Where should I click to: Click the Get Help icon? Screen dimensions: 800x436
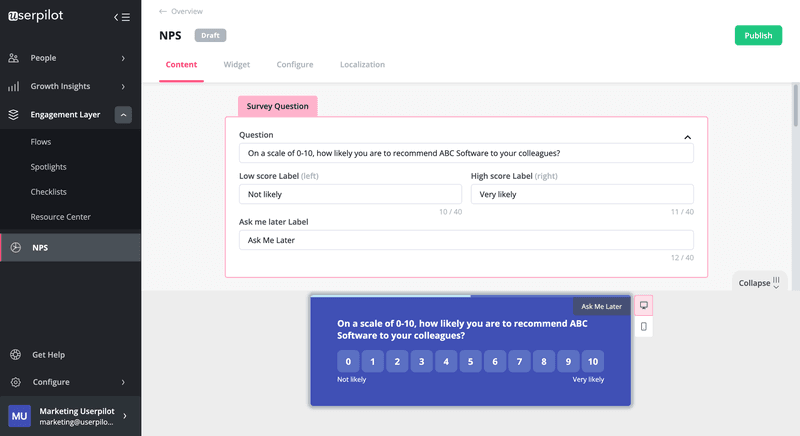pyautogui.click(x=15, y=354)
